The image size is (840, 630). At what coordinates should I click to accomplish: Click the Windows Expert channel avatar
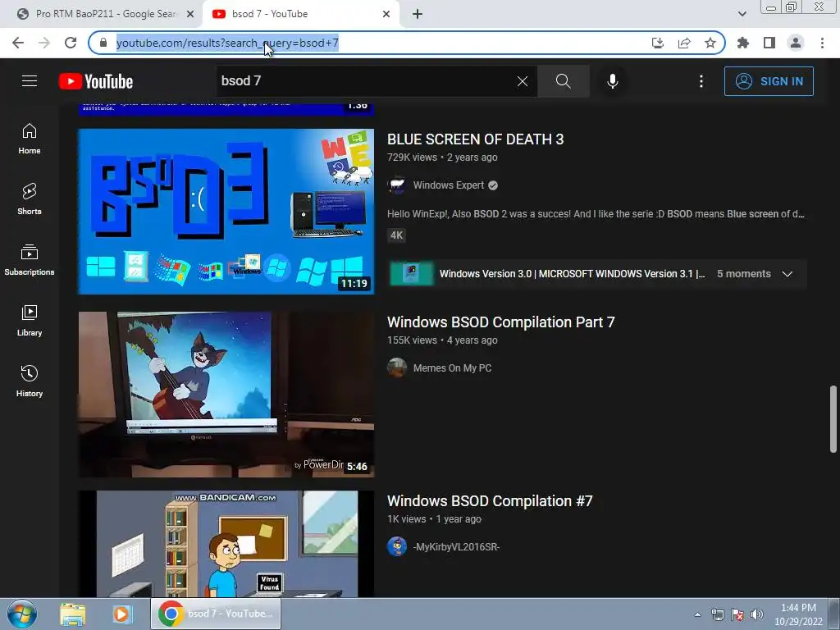click(x=397, y=185)
